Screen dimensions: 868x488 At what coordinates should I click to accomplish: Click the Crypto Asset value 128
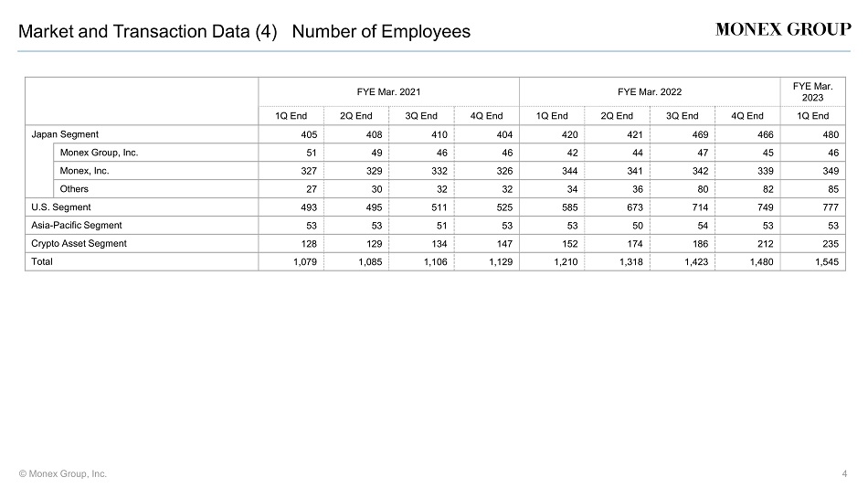(309, 244)
